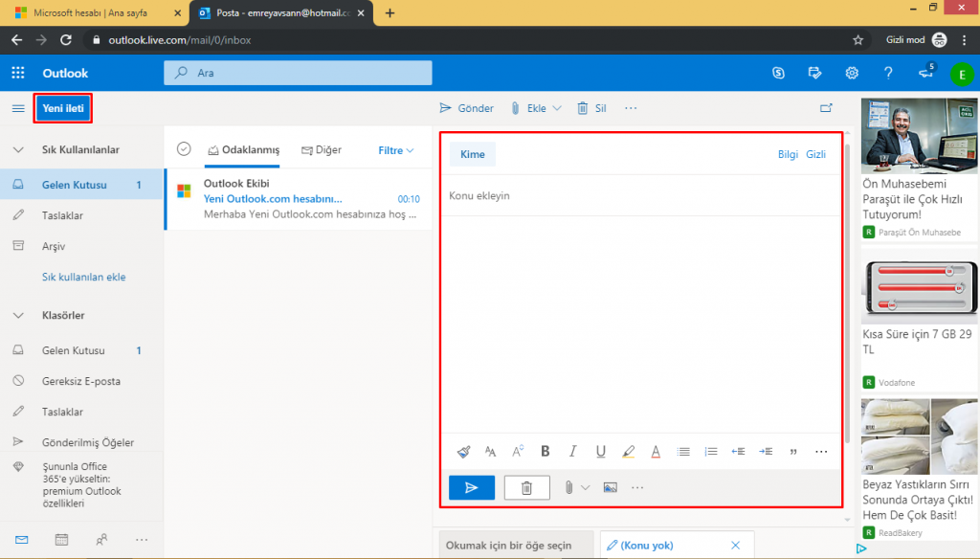The width and height of the screenshot is (980, 559).
Task: Open the Outlook Ekibi welcome email
Action: 300,199
